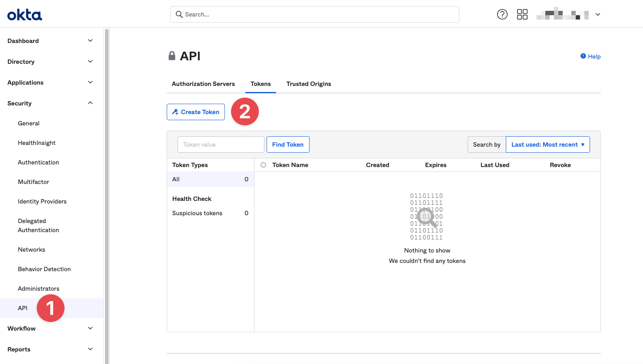Click the Last Used column header
This screenshot has height=364, width=643.
[x=495, y=165]
